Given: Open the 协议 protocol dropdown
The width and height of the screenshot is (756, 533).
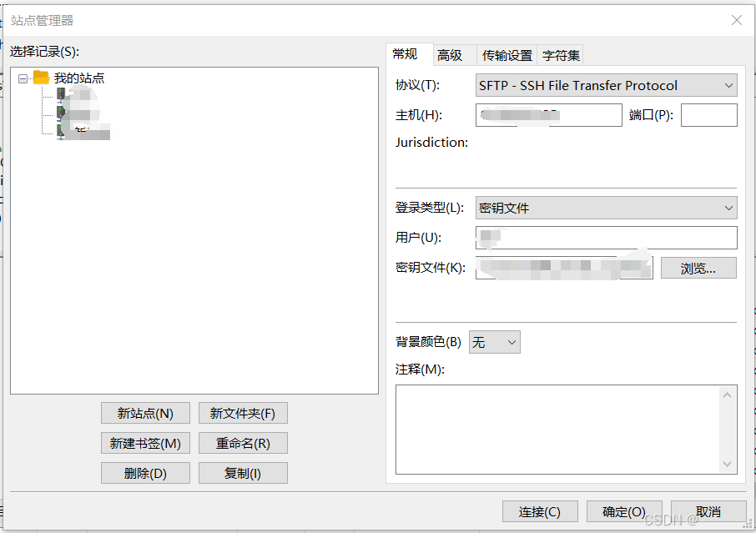Looking at the screenshot, I should pyautogui.click(x=606, y=85).
